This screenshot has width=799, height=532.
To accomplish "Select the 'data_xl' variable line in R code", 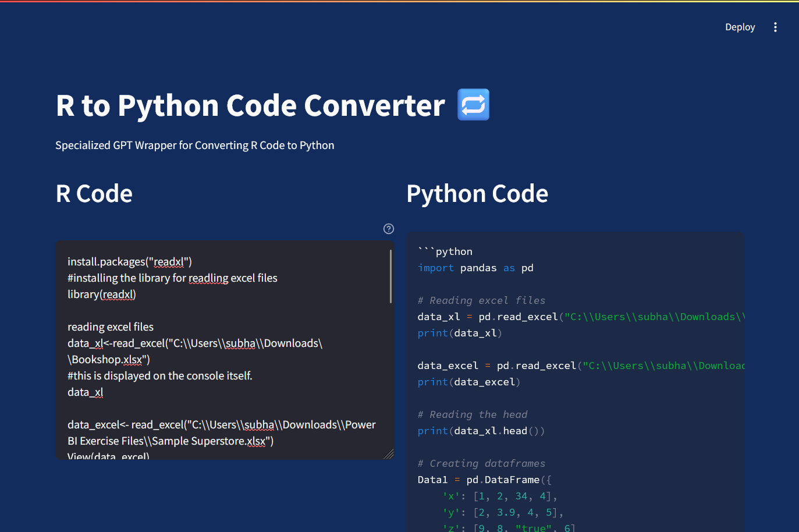I will pyautogui.click(x=84, y=392).
